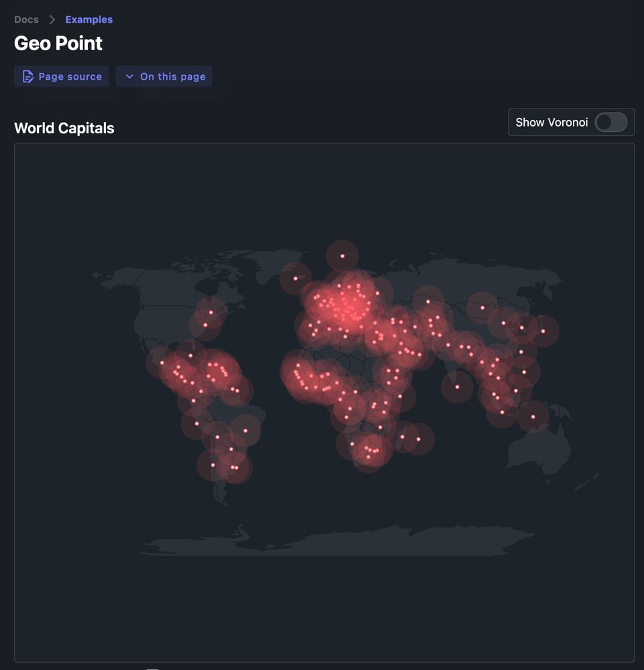This screenshot has width=644, height=670.
Task: Open the Docs breadcrumb link
Action: [26, 19]
